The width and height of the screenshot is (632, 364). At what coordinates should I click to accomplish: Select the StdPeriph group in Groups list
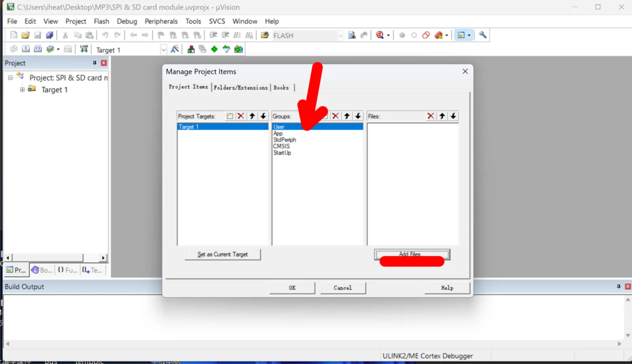[284, 140]
